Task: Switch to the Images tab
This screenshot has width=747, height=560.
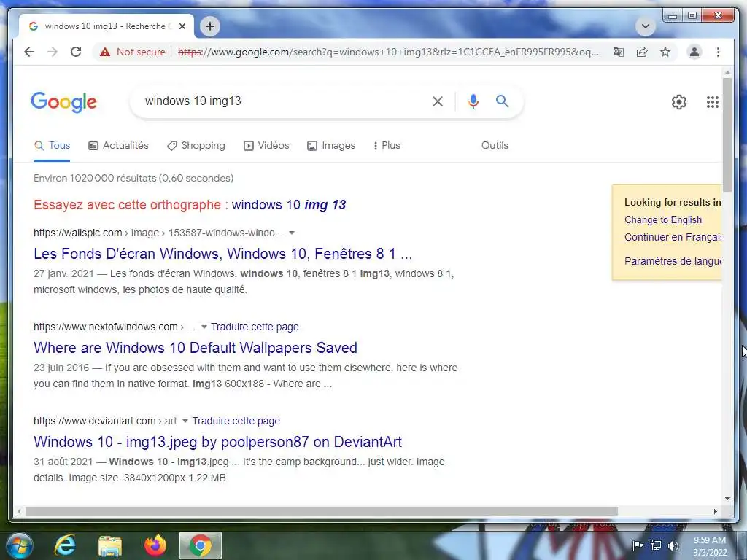Action: coord(331,146)
